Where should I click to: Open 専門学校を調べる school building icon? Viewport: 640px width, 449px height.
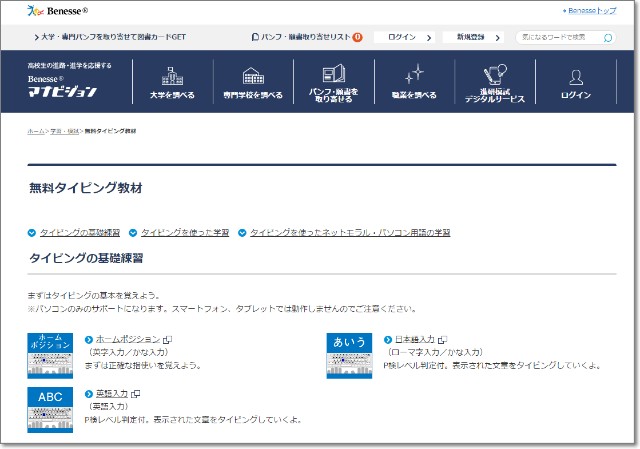pos(253,76)
